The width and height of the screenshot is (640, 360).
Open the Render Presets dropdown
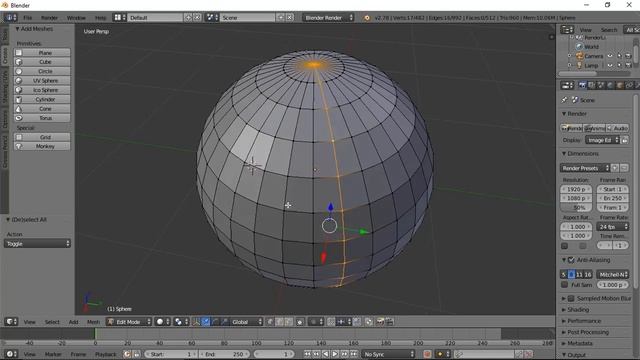click(x=585, y=168)
